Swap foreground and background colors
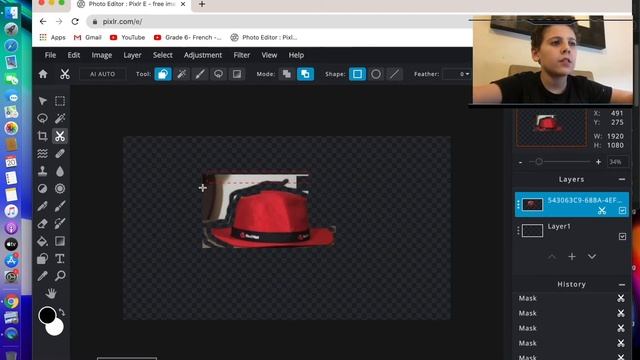The width and height of the screenshot is (640, 360). click(62, 312)
